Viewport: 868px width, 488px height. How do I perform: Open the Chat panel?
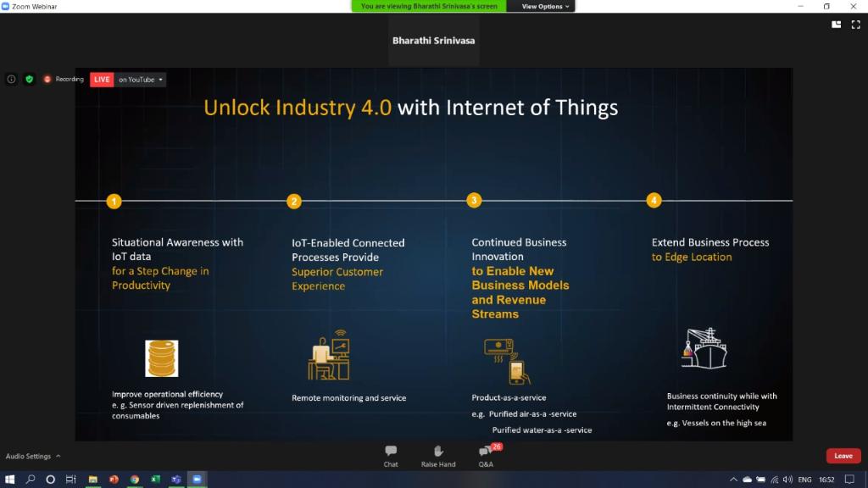[x=391, y=456]
